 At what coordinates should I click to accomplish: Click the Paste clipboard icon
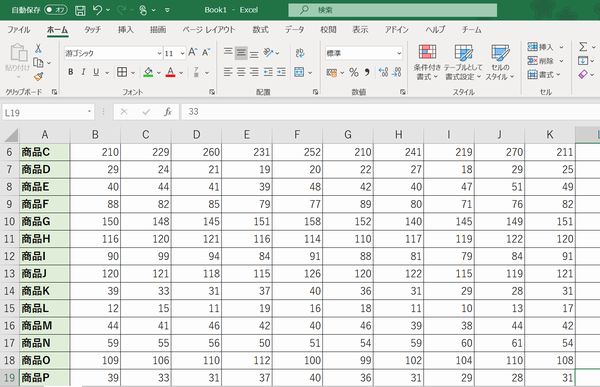point(18,53)
